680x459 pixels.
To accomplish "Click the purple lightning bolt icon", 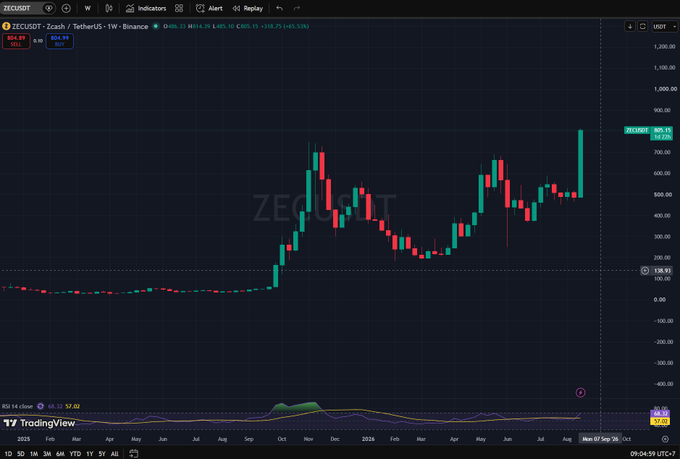I will 580,393.
